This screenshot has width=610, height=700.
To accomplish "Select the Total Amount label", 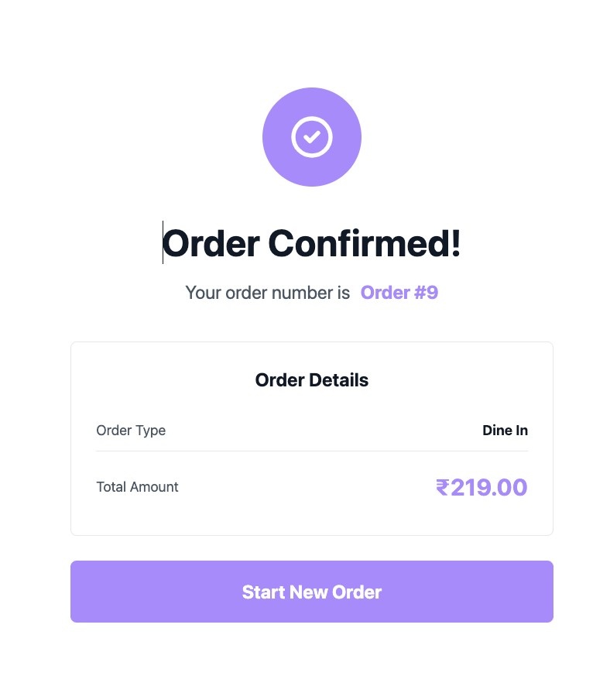I will point(137,487).
